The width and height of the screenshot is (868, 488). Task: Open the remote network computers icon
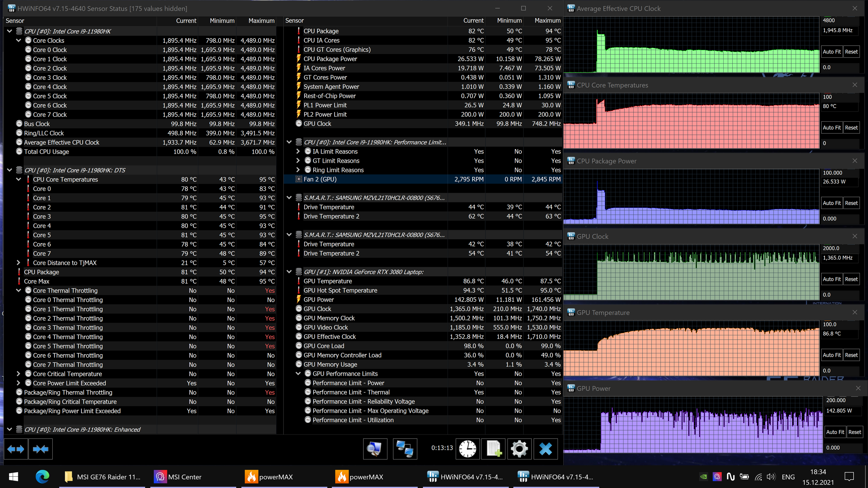pos(405,449)
